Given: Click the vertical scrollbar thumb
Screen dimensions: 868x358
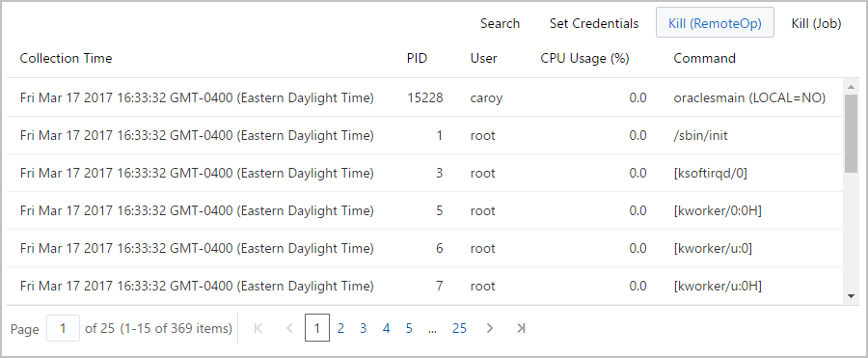Looking at the screenshot, I should point(852,133).
